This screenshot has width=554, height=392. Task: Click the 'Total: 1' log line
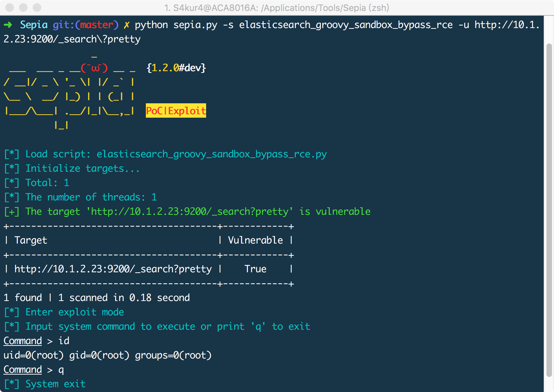(37, 183)
